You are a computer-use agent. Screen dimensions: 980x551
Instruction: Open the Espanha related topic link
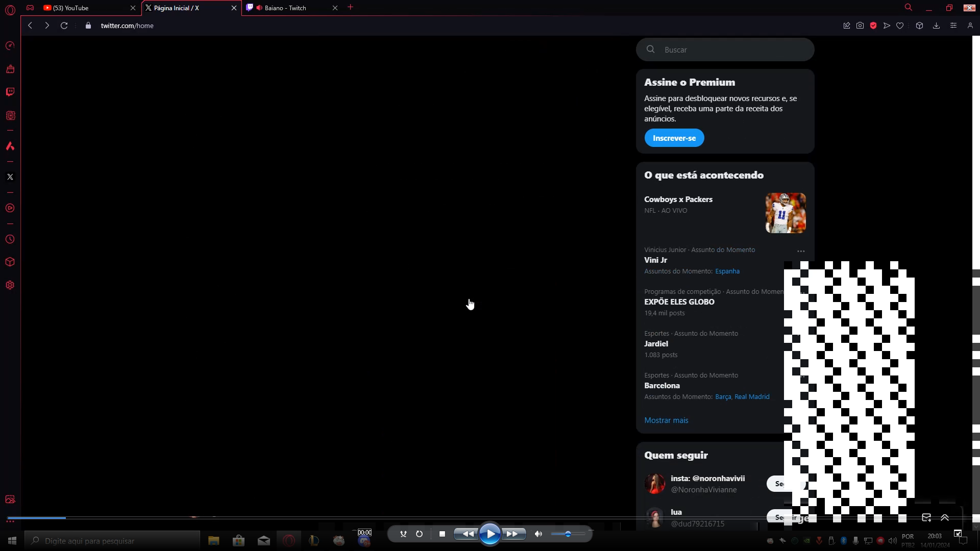click(x=727, y=271)
